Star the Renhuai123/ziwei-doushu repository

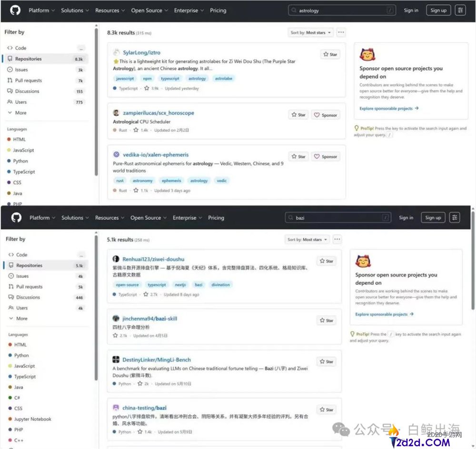click(327, 261)
